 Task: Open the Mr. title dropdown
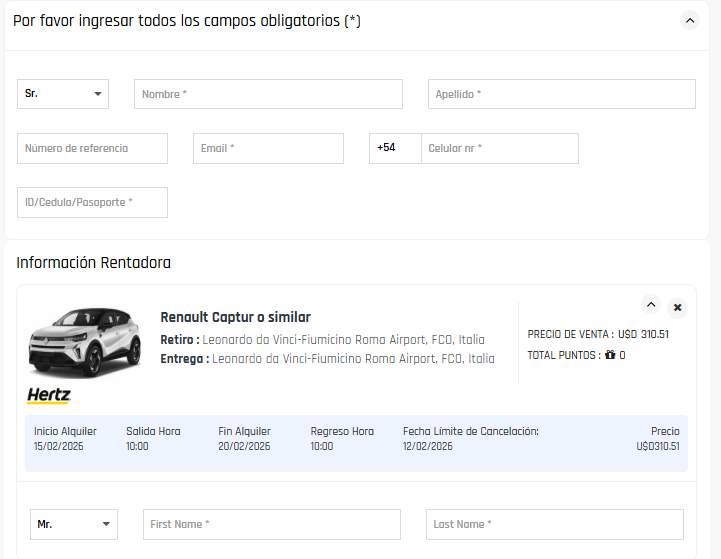pos(74,524)
